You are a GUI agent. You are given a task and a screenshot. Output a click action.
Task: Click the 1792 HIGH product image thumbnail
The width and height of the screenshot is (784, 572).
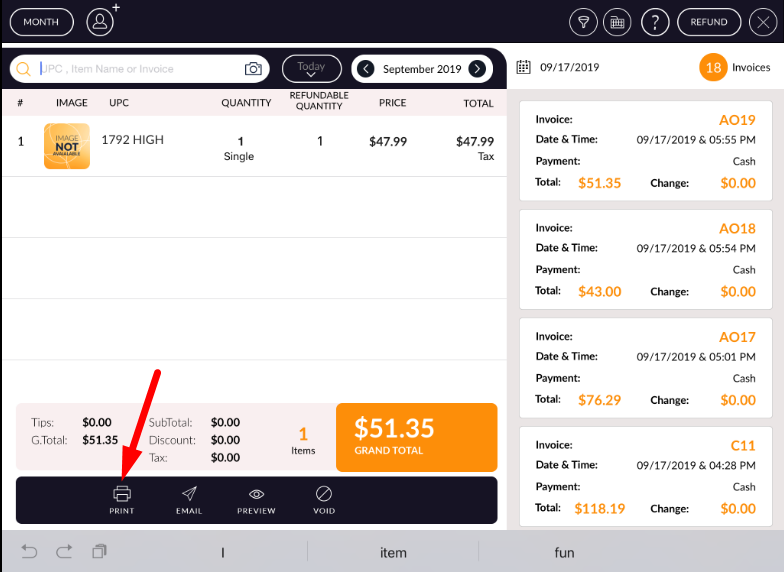(x=67, y=146)
